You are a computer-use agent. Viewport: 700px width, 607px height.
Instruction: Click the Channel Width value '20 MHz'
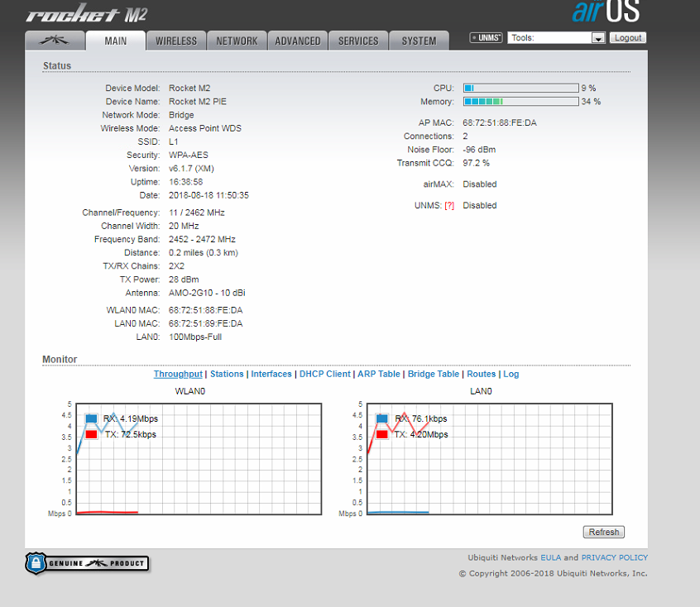(x=184, y=227)
